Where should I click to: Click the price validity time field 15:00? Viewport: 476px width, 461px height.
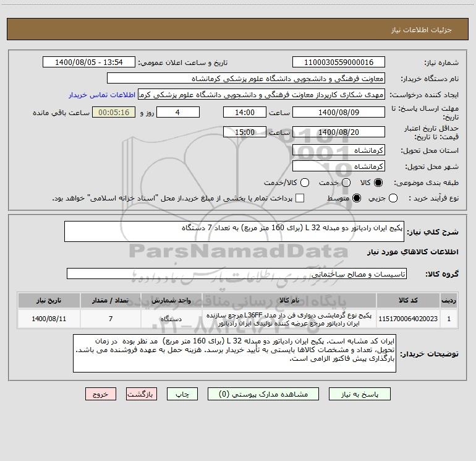click(245, 132)
